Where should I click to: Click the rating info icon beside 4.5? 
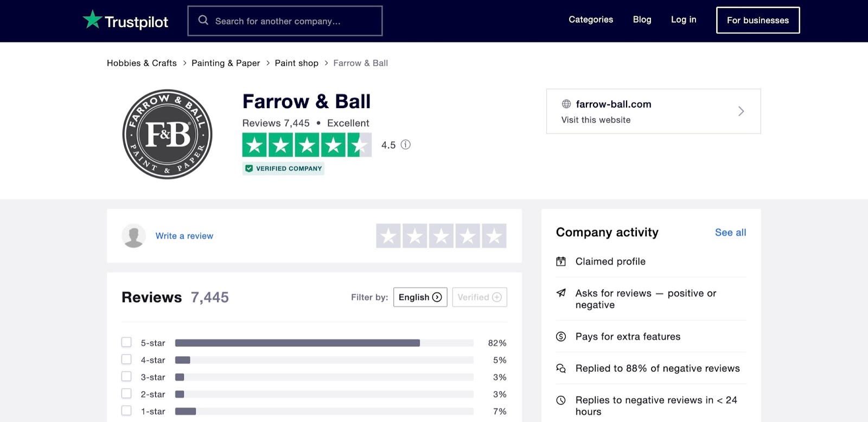click(405, 144)
